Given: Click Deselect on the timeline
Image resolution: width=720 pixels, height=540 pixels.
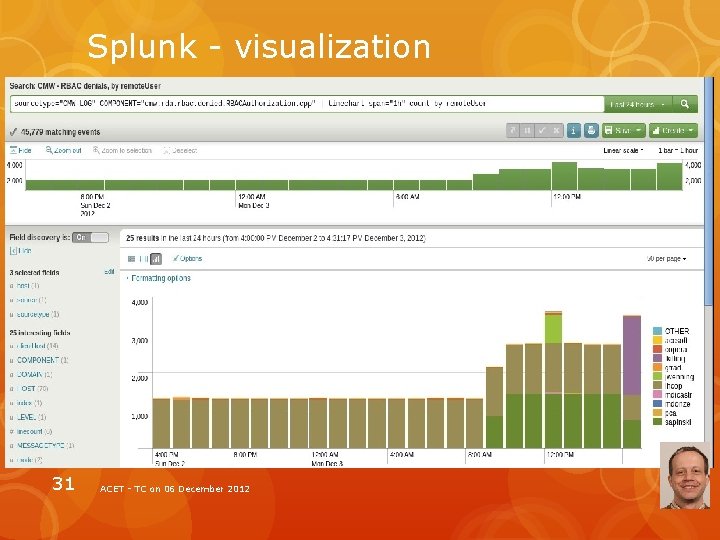Looking at the screenshot, I should [x=180, y=151].
